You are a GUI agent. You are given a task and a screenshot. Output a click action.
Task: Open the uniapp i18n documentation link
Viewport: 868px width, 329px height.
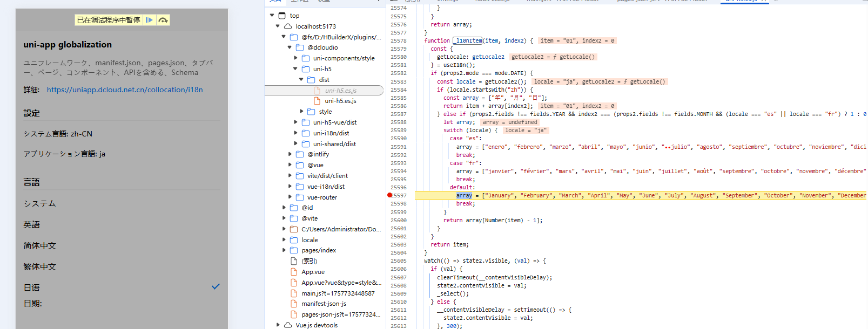(x=125, y=90)
